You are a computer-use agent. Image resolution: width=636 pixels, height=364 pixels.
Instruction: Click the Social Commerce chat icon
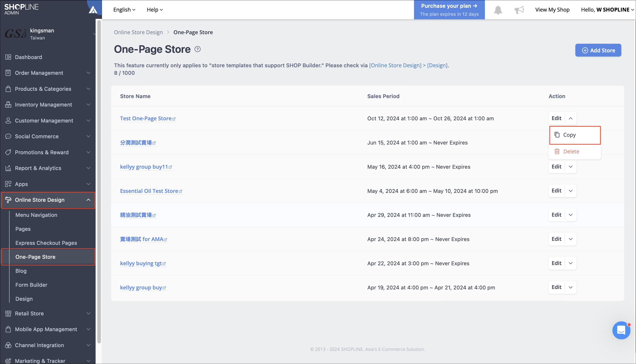tap(8, 136)
